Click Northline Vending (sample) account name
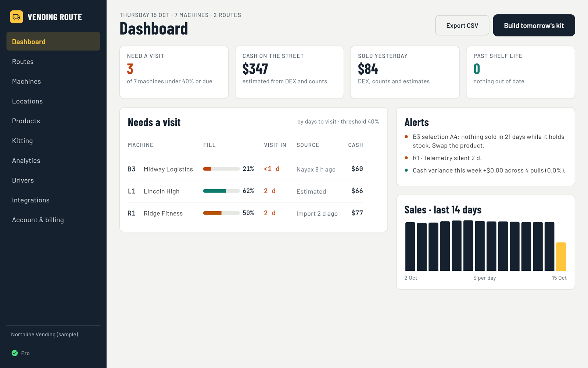This screenshot has height=368, width=588. click(x=44, y=335)
